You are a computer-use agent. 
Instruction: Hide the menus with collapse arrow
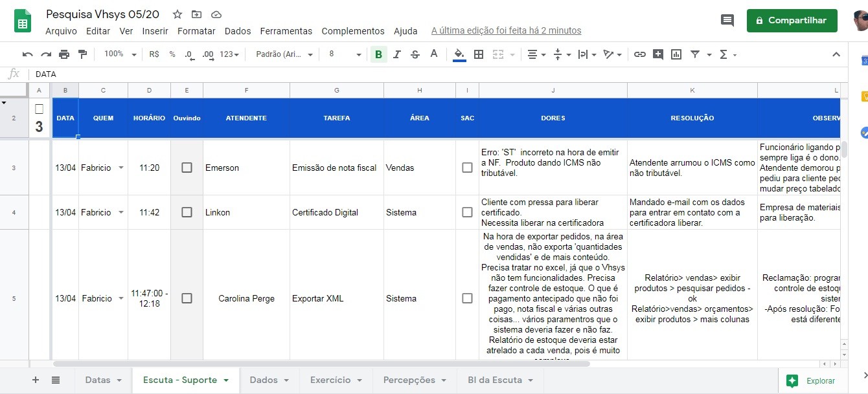[836, 54]
